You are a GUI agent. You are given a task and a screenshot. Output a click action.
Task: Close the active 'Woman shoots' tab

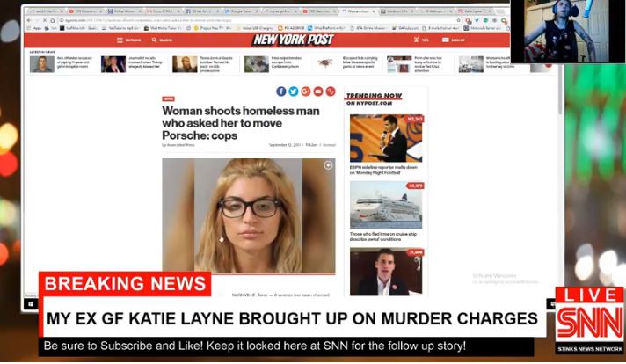click(x=374, y=11)
